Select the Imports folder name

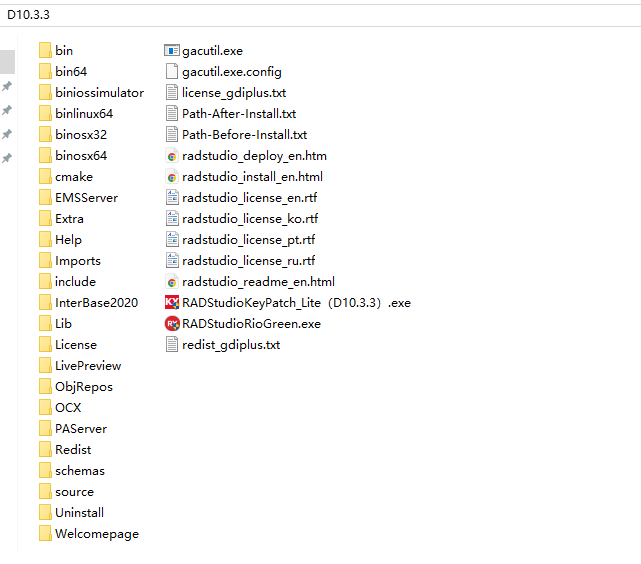point(78,261)
